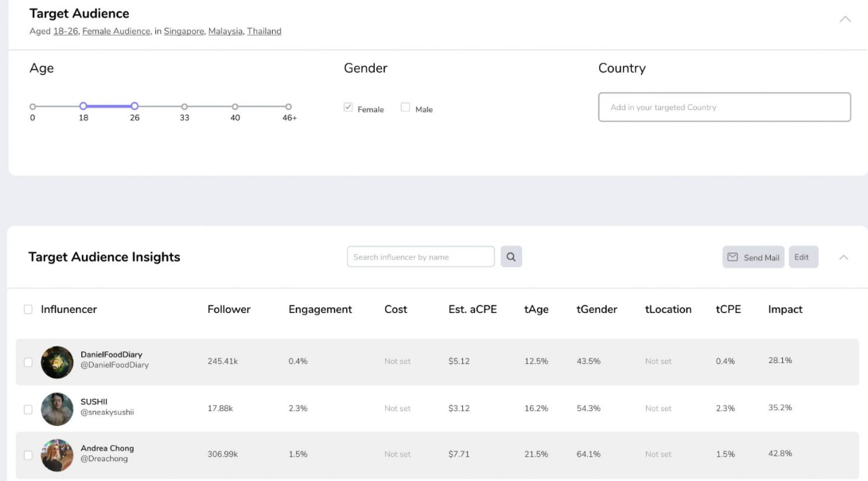
Task: Click the age slider point at 33
Action: [185, 106]
